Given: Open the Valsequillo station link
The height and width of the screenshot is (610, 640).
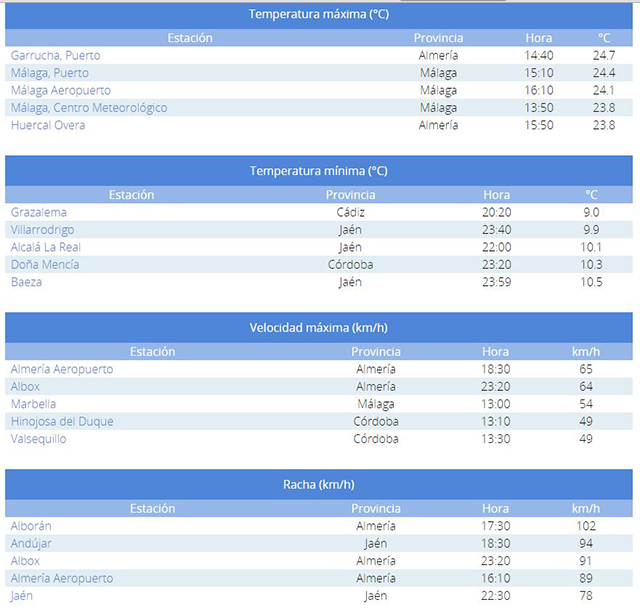Looking at the screenshot, I should coord(38,439).
